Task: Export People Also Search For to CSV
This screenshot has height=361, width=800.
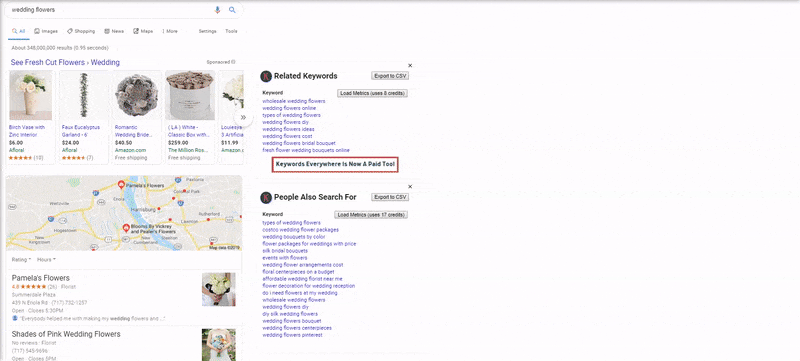Action: [390, 197]
